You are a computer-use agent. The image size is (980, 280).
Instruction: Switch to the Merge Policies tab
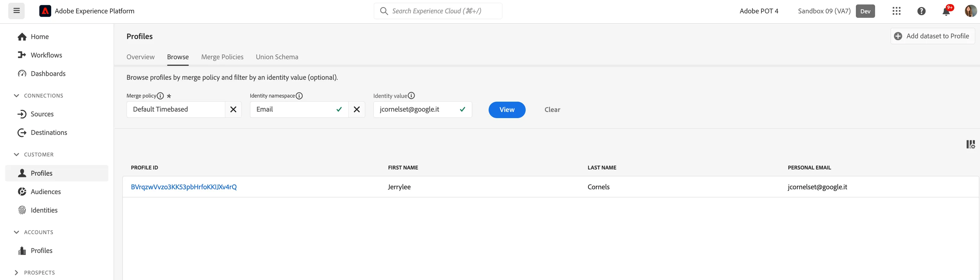tap(222, 57)
